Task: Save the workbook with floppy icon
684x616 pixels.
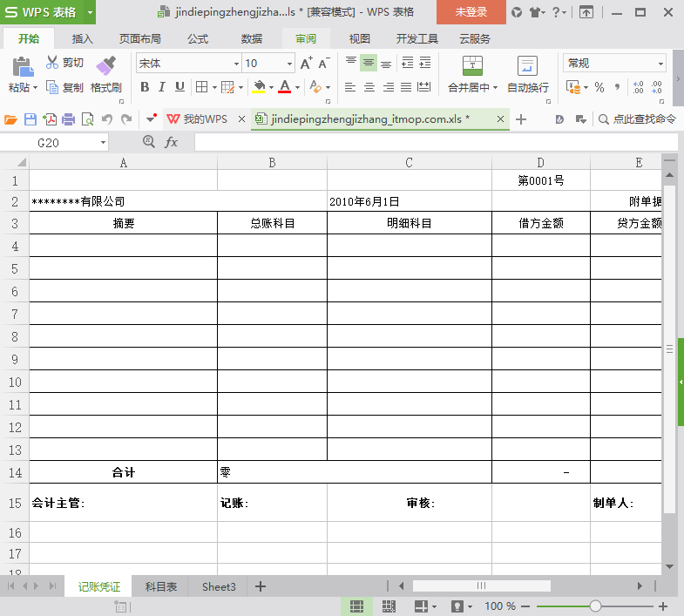Action: pos(30,119)
